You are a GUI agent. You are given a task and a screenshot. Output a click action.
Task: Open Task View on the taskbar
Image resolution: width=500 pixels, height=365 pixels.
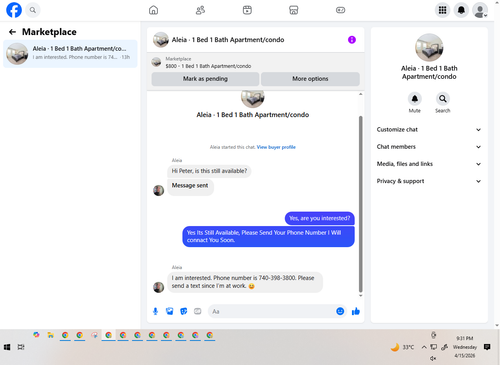[21, 347]
